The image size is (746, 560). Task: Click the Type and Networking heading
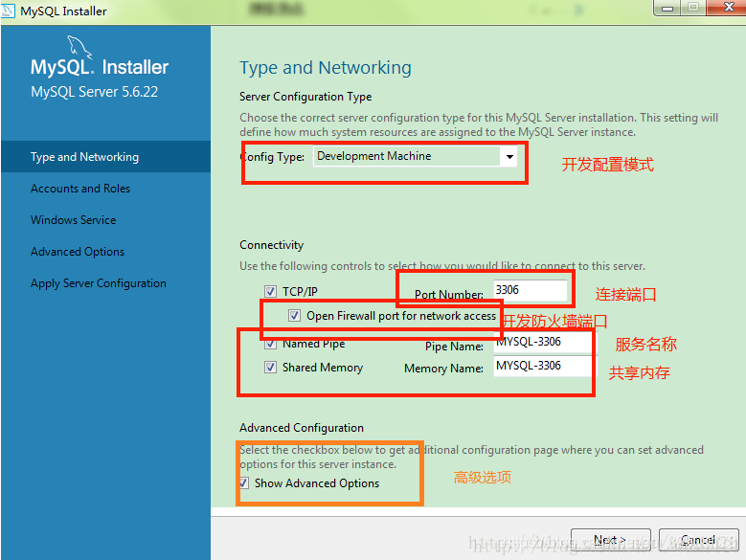coord(326,68)
